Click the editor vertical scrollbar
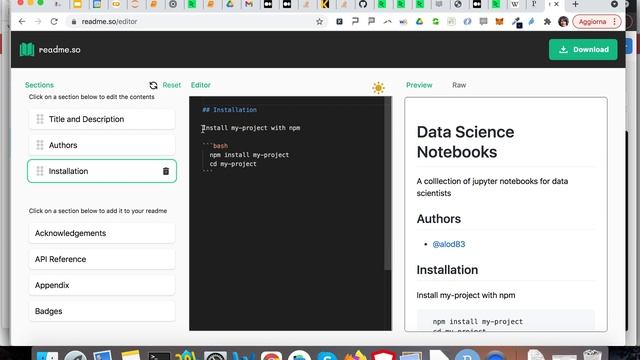Screen dimensions: 640x360 click(387, 184)
